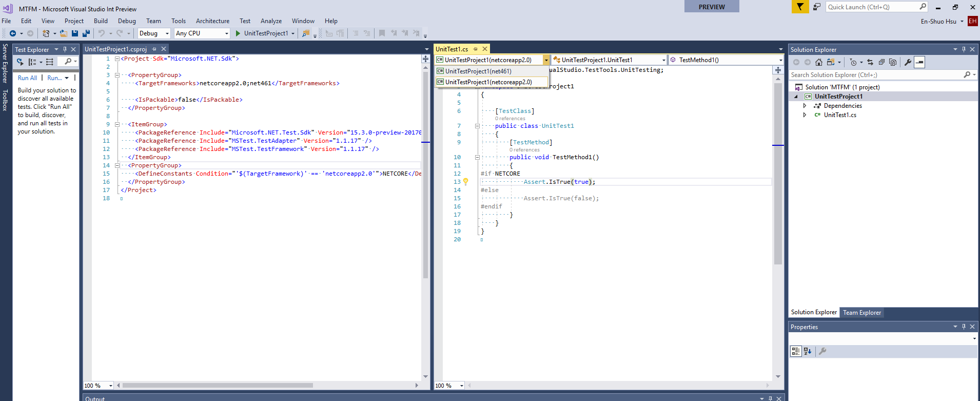Click the Find in Files toolbar icon

point(306,33)
